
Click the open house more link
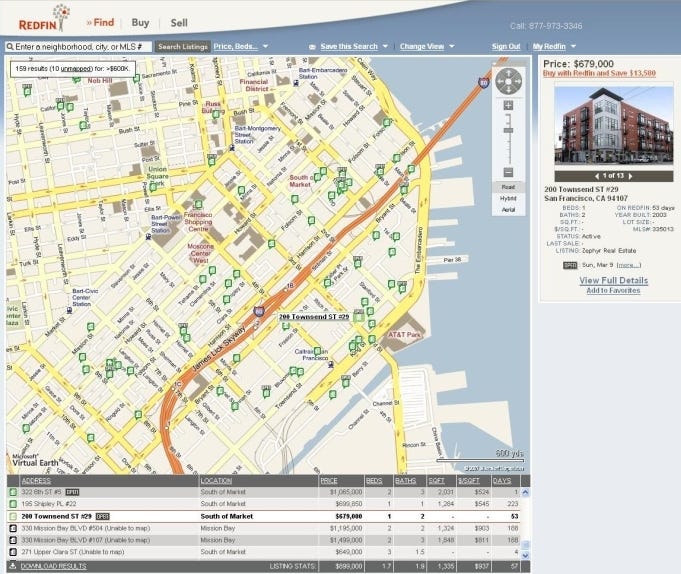point(629,265)
